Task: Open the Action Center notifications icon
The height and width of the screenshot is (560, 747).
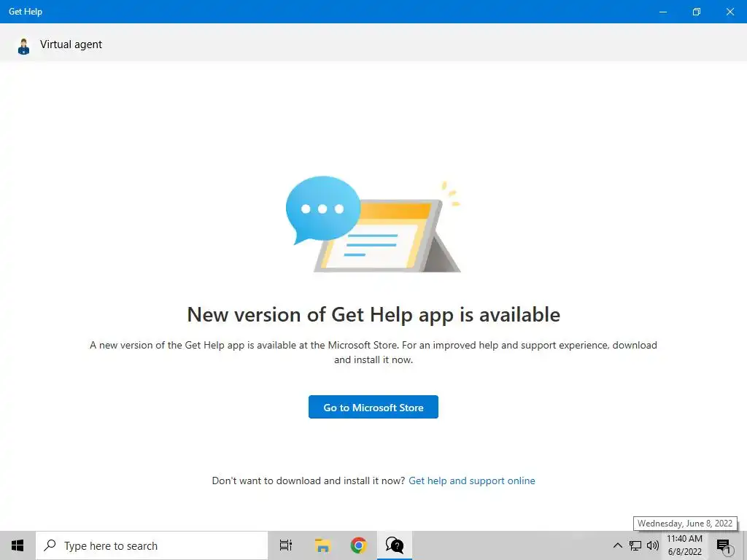Action: pos(724,545)
